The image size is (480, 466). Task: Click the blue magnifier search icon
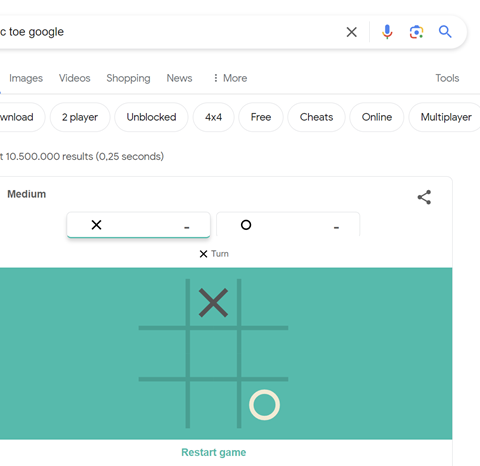click(445, 32)
